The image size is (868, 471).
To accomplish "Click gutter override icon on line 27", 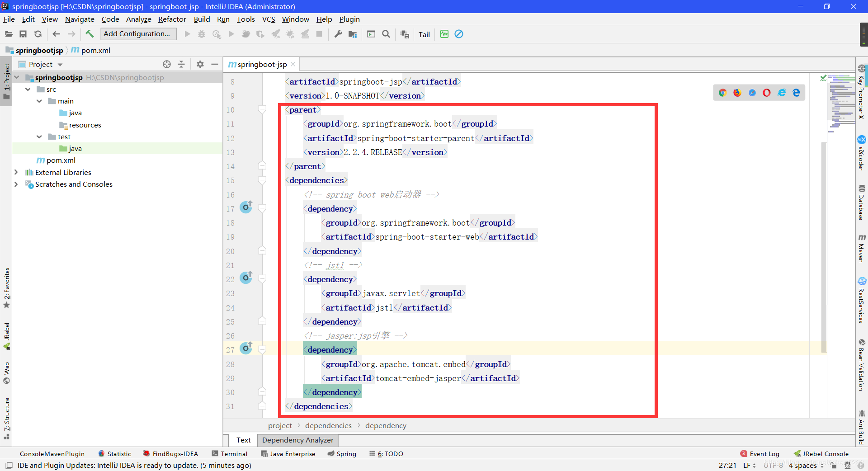I will [x=246, y=348].
